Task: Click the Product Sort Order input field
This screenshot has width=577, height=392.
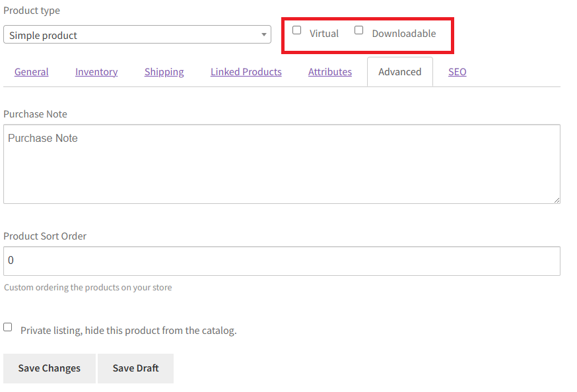Action: pyautogui.click(x=282, y=261)
